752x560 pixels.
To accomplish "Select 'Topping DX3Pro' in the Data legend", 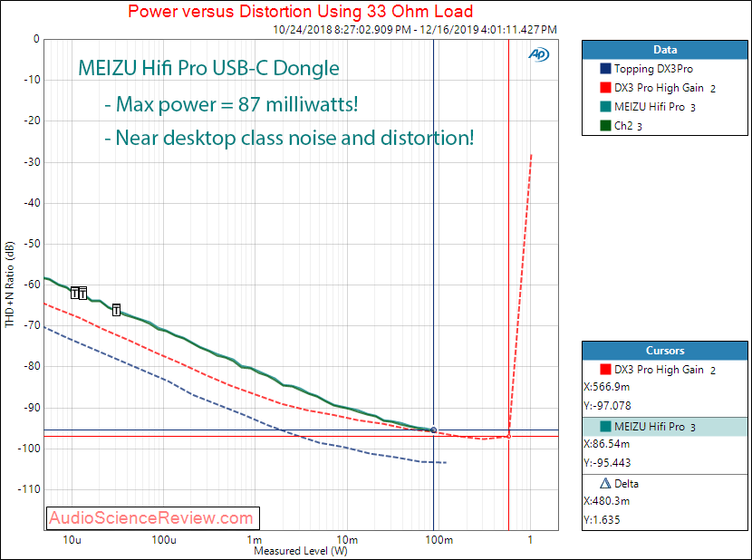I will (x=653, y=69).
